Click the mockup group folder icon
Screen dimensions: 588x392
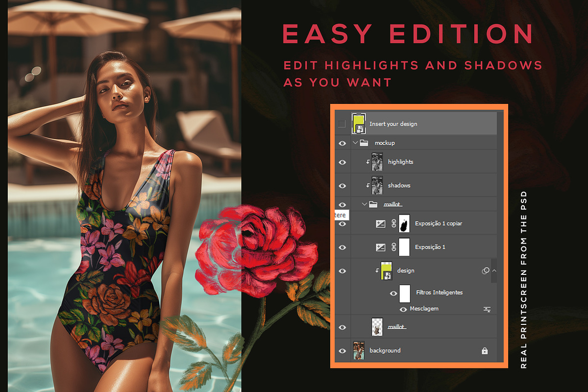pyautogui.click(x=364, y=143)
